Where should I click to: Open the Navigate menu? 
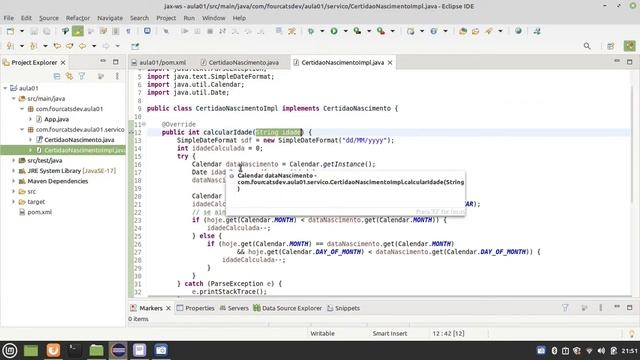pos(110,18)
